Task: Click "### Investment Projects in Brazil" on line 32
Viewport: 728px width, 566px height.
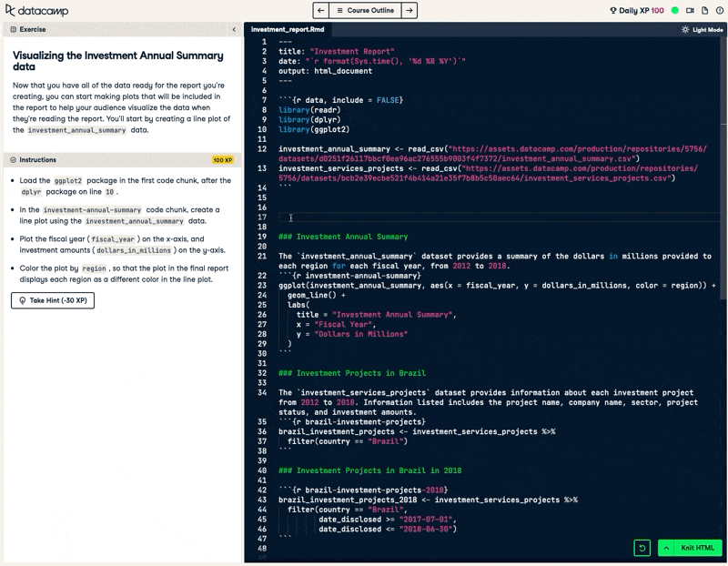Action: point(352,373)
